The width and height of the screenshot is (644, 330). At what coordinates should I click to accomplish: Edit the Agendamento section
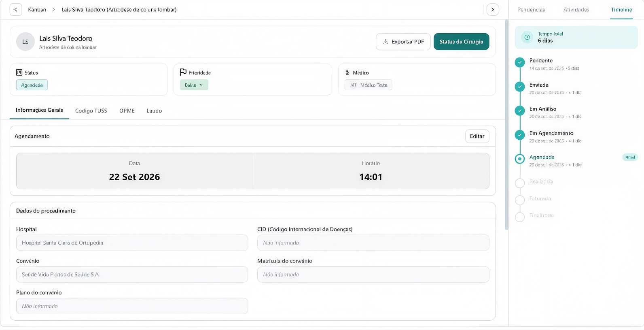tap(477, 136)
